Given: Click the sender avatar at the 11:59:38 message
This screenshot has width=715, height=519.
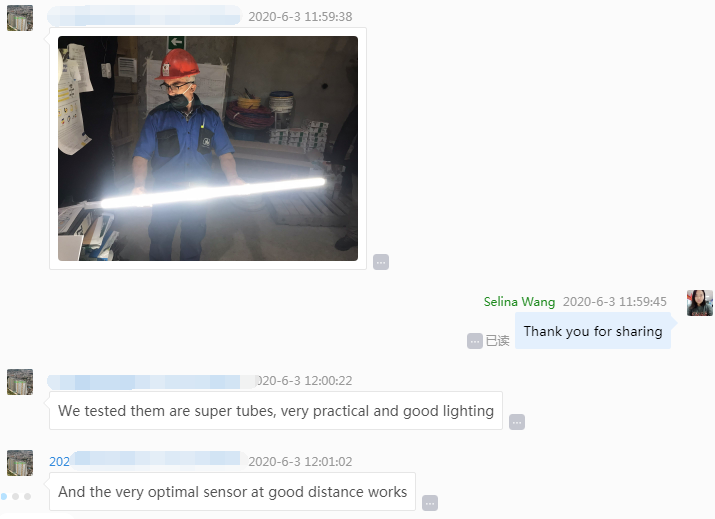Looking at the screenshot, I should tap(20, 18).
